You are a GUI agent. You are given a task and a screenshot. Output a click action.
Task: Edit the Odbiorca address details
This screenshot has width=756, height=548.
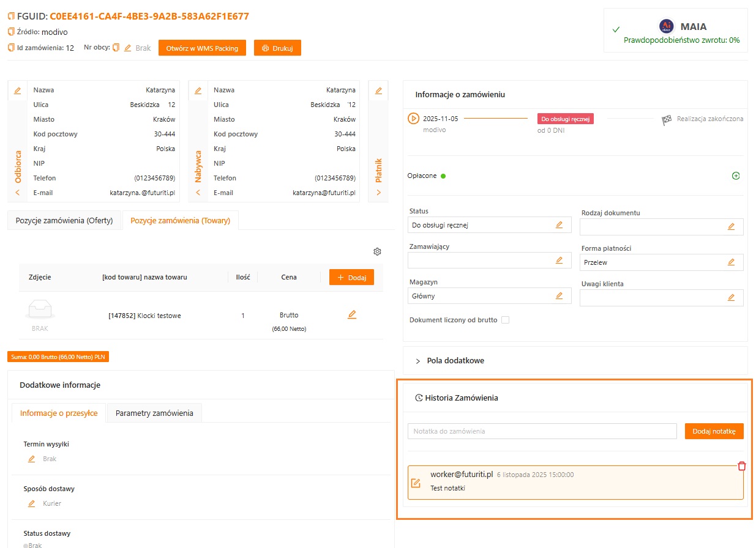(17, 91)
